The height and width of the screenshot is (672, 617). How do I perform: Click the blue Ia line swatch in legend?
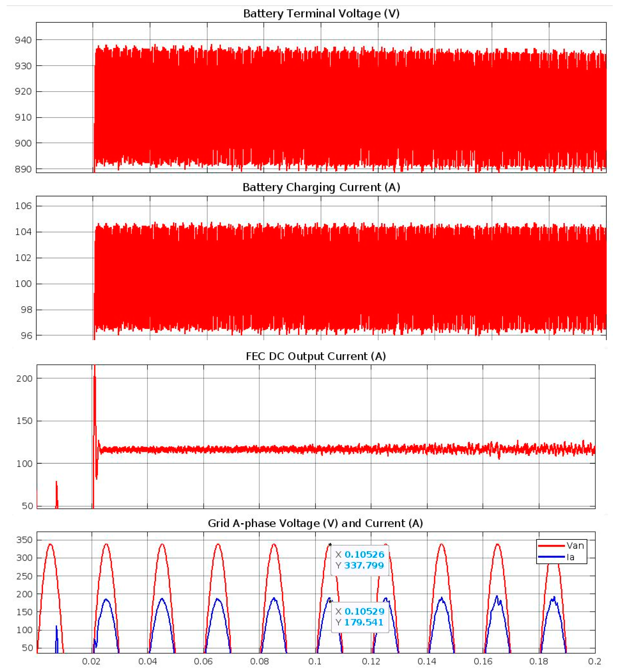551,557
